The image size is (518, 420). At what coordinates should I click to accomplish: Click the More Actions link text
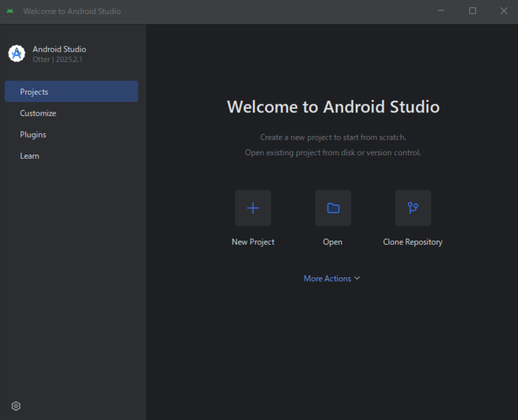click(326, 279)
